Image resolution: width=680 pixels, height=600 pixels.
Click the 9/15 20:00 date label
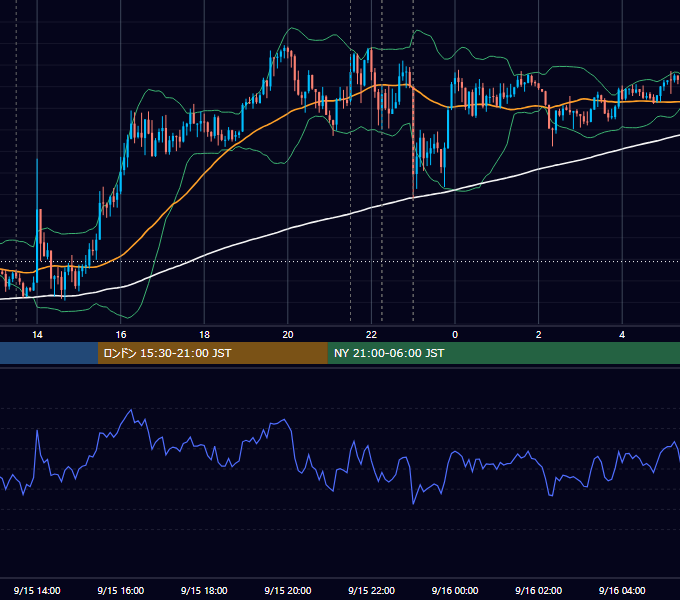tap(288, 590)
